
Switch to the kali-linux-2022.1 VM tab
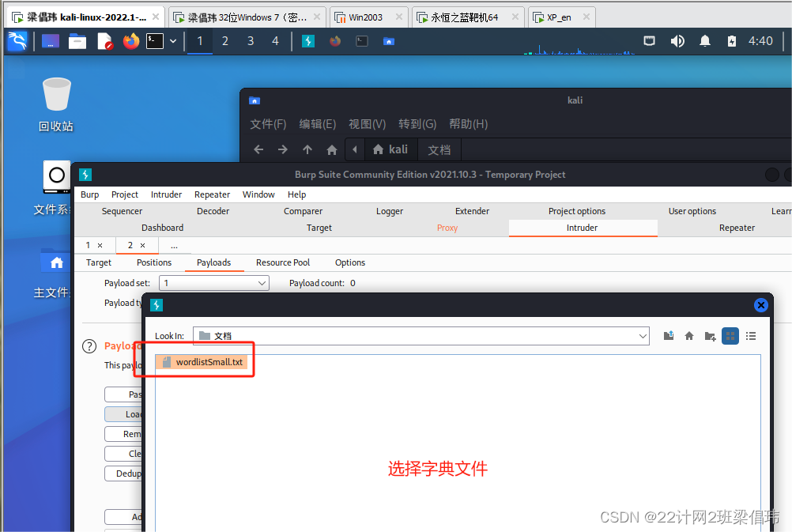click(x=85, y=17)
